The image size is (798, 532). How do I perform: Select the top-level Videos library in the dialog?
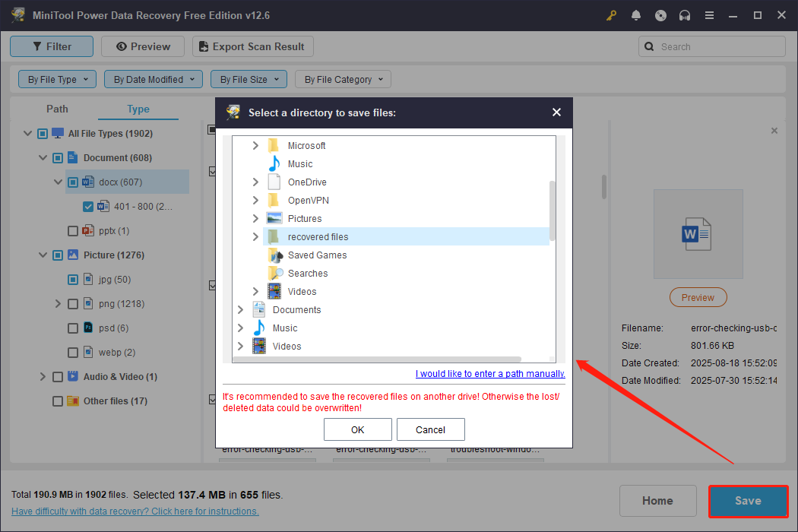[287, 347]
